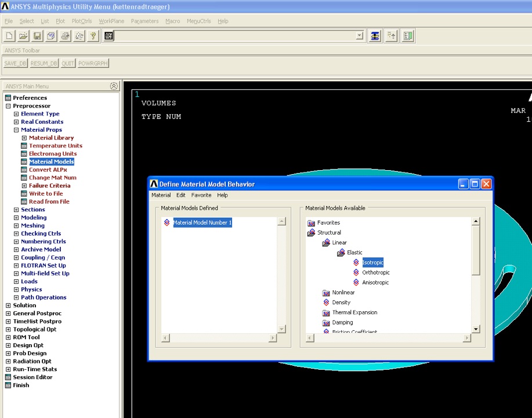Viewport: 532px width, 418px height.
Task: Open the WorkPlane menu
Action: (x=111, y=21)
